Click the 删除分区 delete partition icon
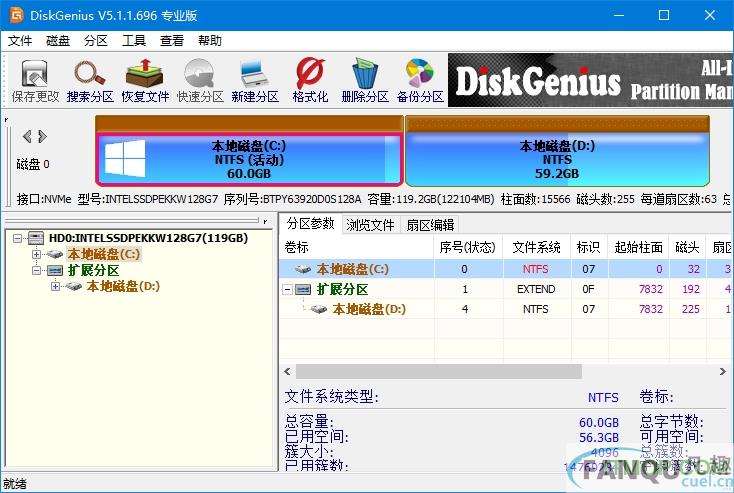Viewport: 734px width, 493px height. point(365,81)
